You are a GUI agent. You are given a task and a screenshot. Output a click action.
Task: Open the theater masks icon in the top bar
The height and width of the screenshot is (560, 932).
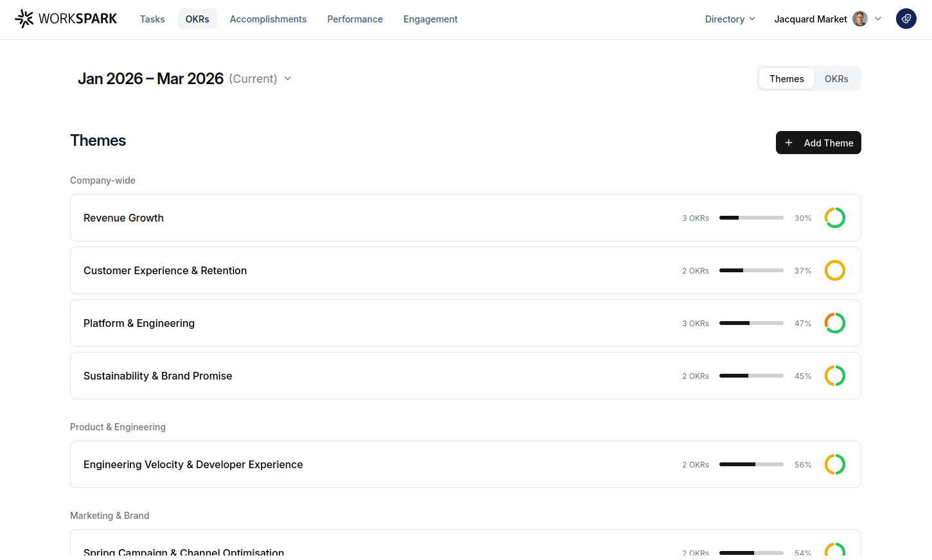(x=906, y=19)
